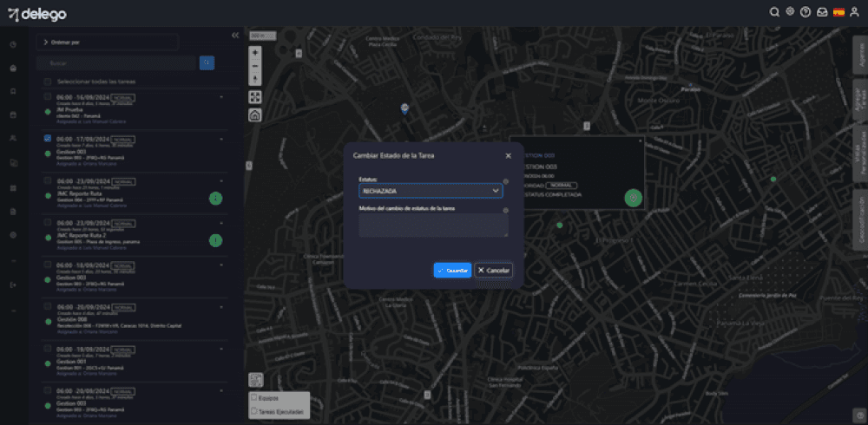Click the Cancelar button
Image resolution: width=868 pixels, height=425 pixels.
coord(493,271)
